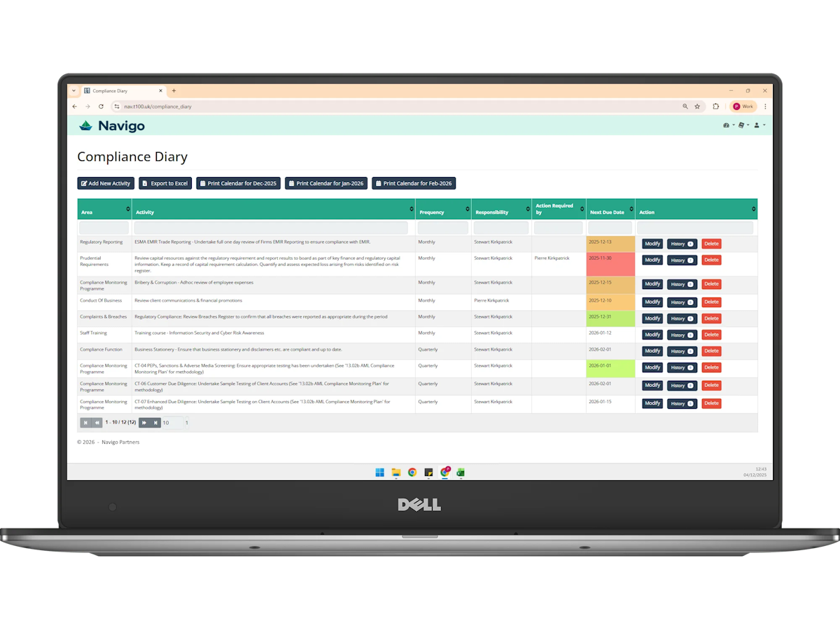View History for Prudential Requirements row
The width and height of the screenshot is (840, 630).
(682, 260)
